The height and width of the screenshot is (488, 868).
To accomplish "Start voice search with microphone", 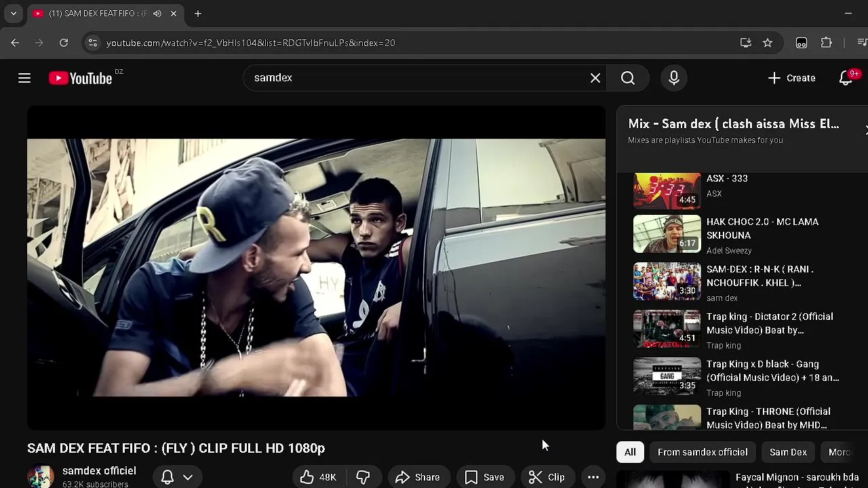I will [x=674, y=78].
